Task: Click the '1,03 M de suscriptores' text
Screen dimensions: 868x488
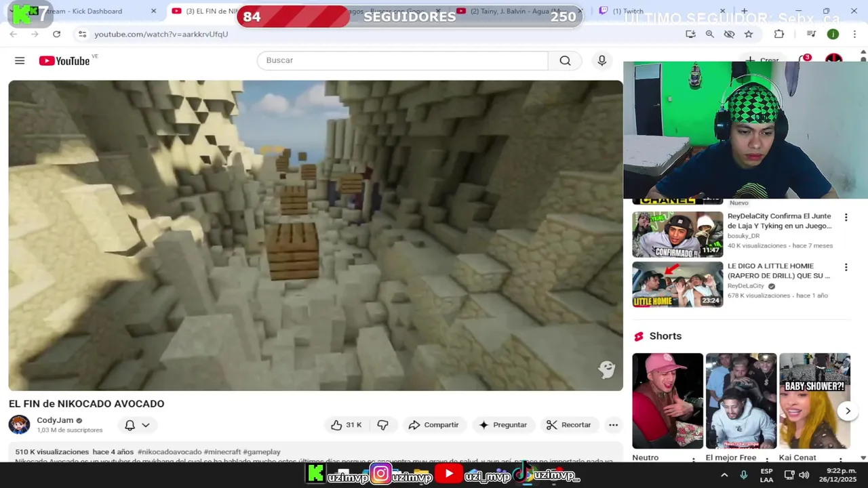Action: (x=70, y=430)
